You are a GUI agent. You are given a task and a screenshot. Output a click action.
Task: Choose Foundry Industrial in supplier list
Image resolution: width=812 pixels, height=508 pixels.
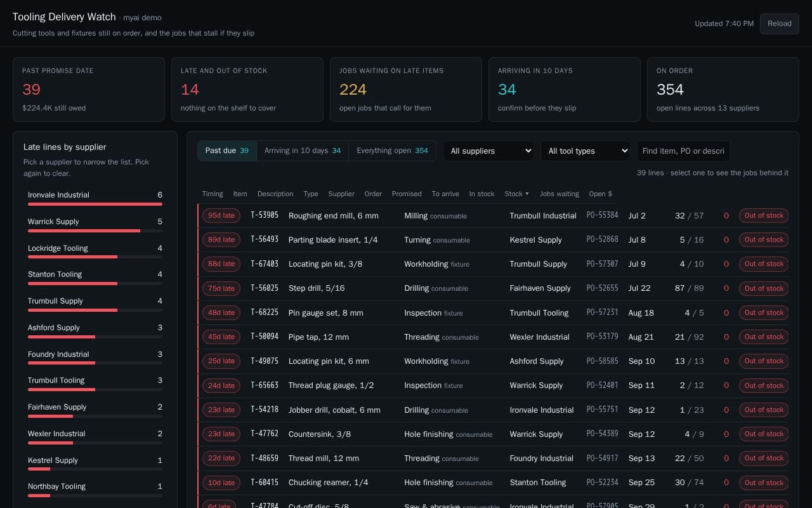(x=95, y=358)
